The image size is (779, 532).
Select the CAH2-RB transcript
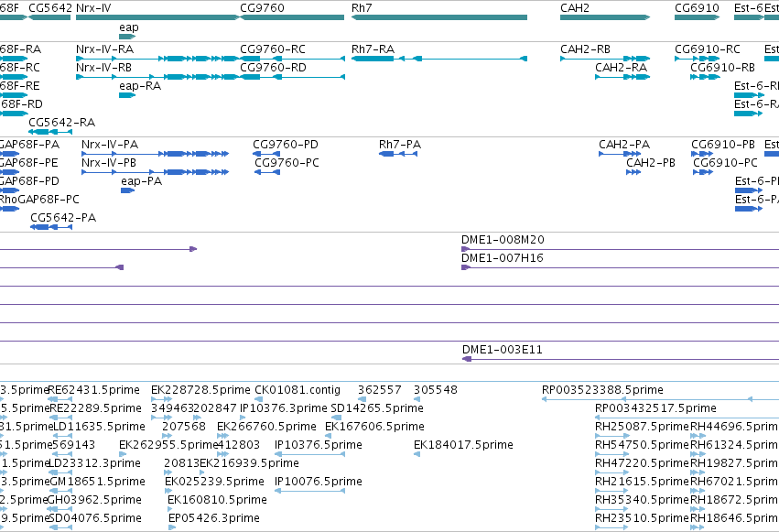pos(605,59)
